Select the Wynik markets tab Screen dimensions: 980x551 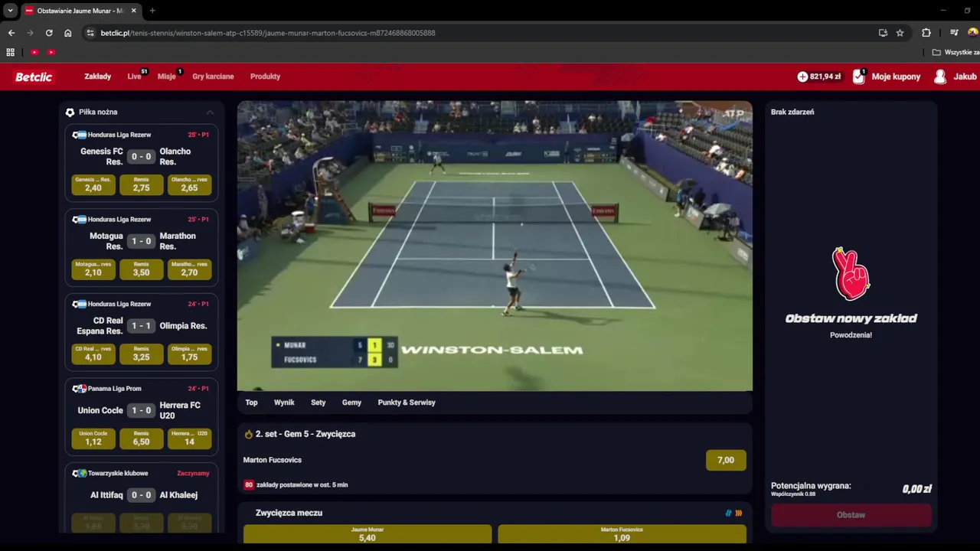click(x=284, y=403)
